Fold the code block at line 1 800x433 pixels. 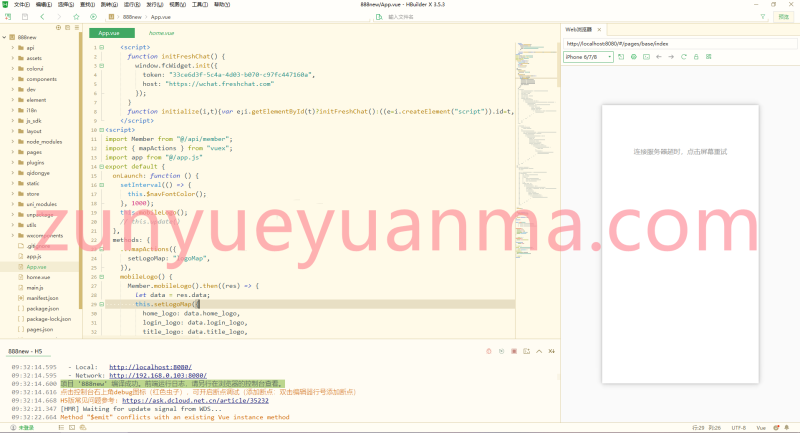(x=102, y=47)
